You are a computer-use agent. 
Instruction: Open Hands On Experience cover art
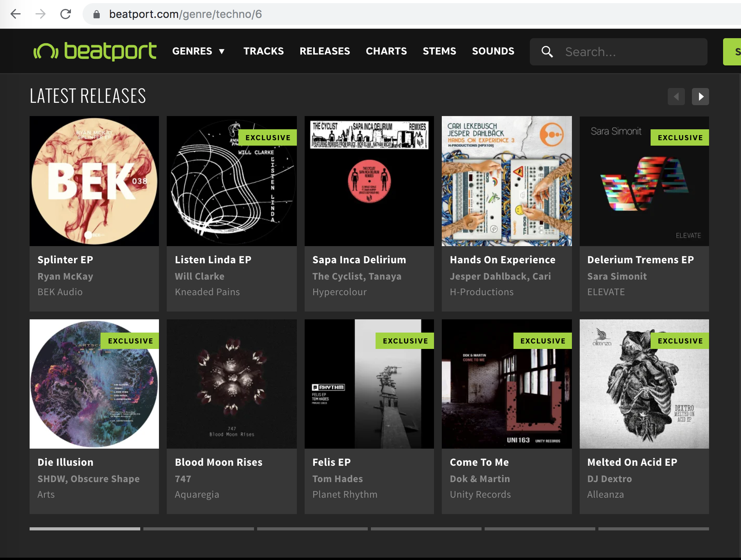[x=507, y=181]
